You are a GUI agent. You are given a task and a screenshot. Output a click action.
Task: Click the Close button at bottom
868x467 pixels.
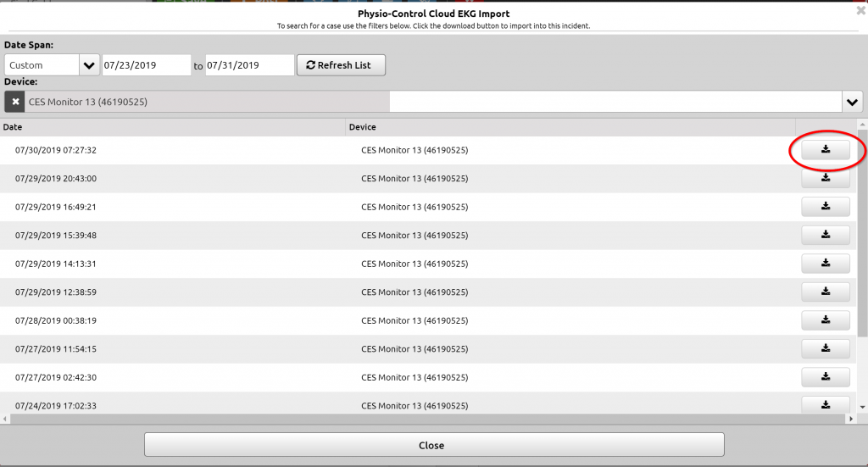coord(434,445)
